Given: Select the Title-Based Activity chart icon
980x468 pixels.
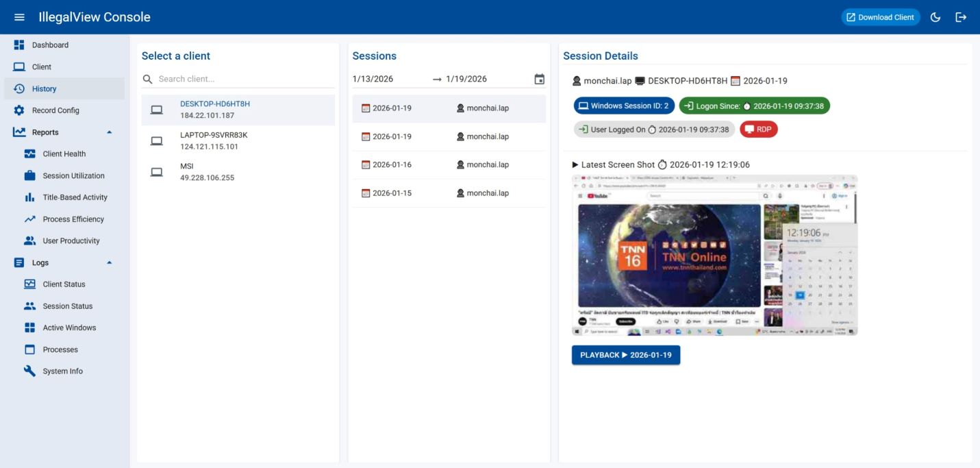Looking at the screenshot, I should point(29,197).
